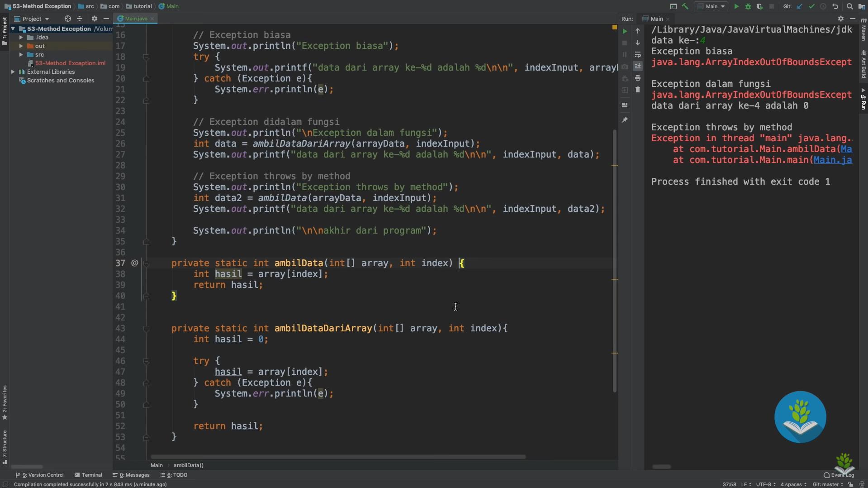This screenshot has width=868, height=488.
Task: Click the Main breadcrumb below editor
Action: [x=157, y=465]
